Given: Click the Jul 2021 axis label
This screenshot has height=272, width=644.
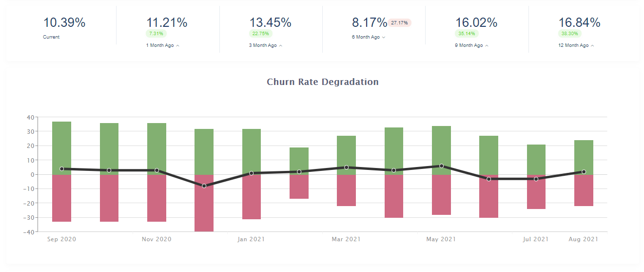Looking at the screenshot, I should coord(536,239).
